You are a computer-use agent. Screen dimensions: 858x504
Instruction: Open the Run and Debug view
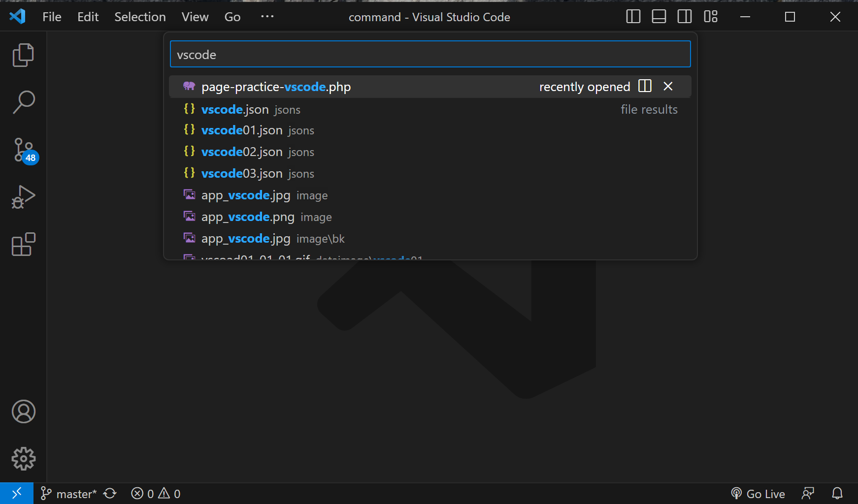pos(23,196)
